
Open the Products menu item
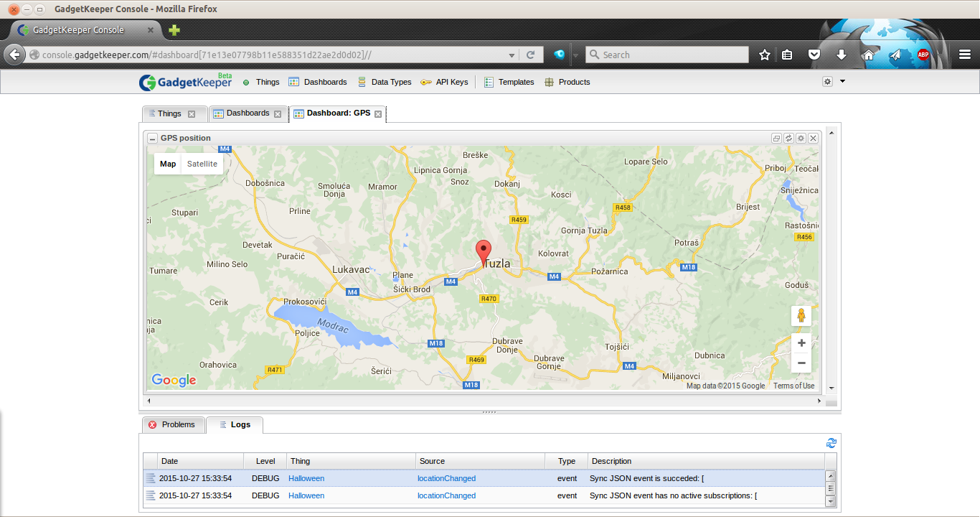(x=567, y=82)
